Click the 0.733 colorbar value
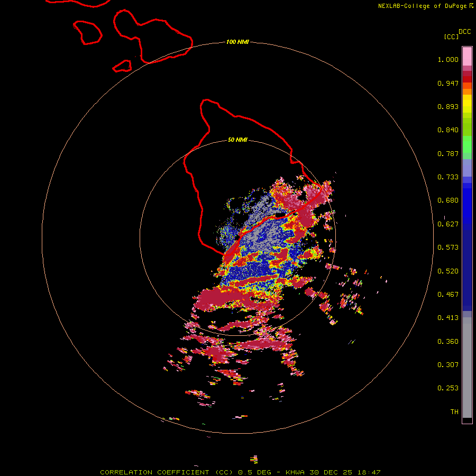 (448, 177)
